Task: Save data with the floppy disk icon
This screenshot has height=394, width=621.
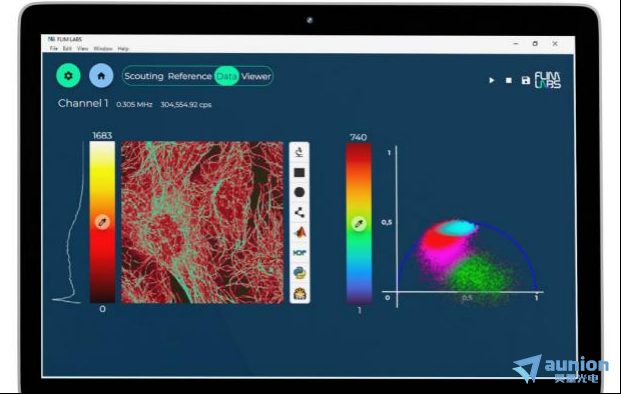Action: point(526,80)
